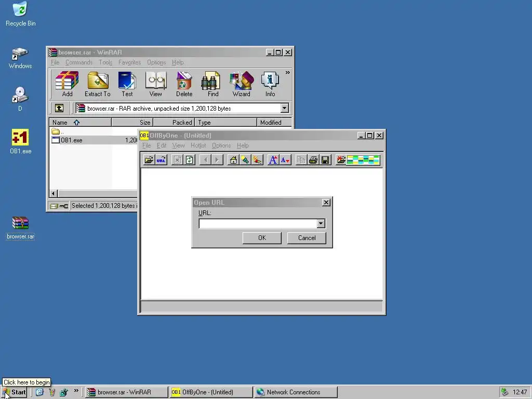Open the WinRAR Help menu
This screenshot has width=532, height=399.
click(178, 62)
